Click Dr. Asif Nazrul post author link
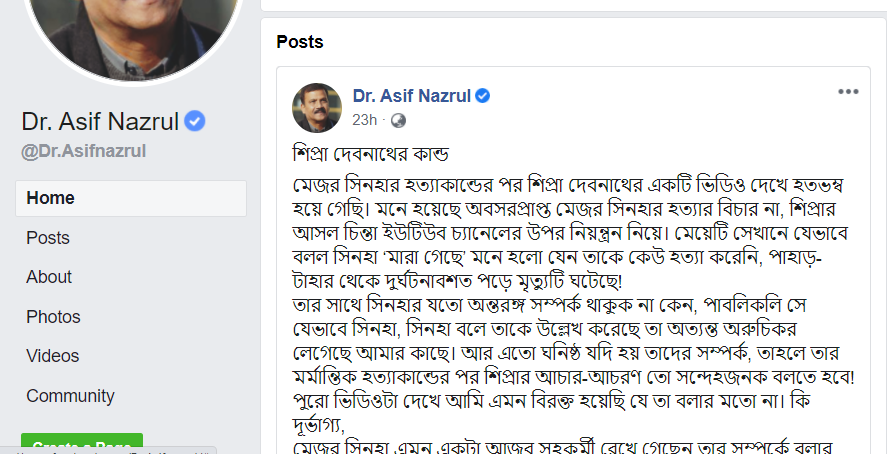Viewport: 887px width, 454px height. (x=411, y=96)
